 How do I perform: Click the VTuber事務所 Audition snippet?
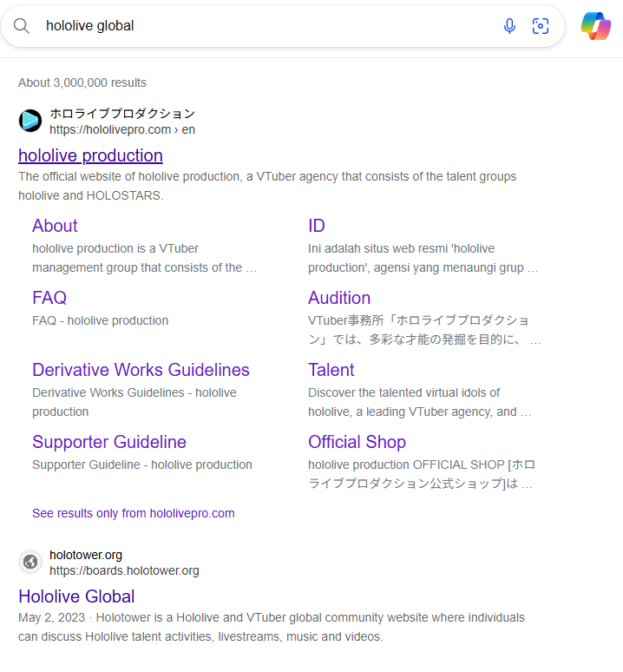(424, 330)
